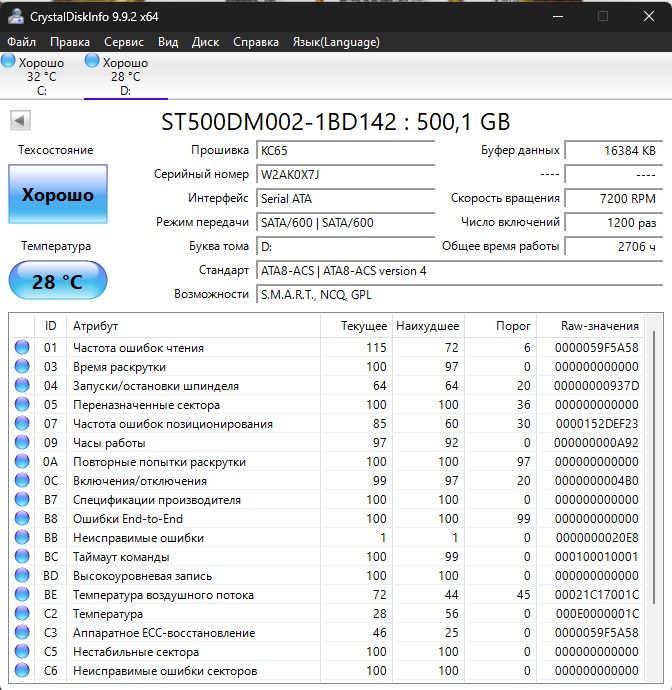
Task: Click the Буква тома field showing D:
Action: pyautogui.click(x=345, y=246)
